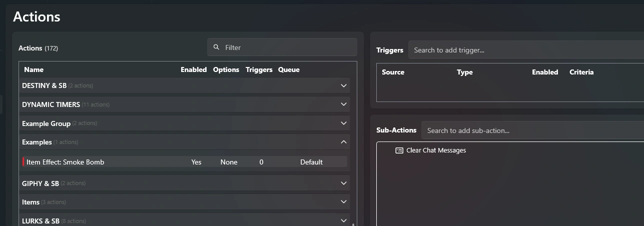Expand the Example Group chevron
The image size is (644, 226).
click(x=344, y=123)
